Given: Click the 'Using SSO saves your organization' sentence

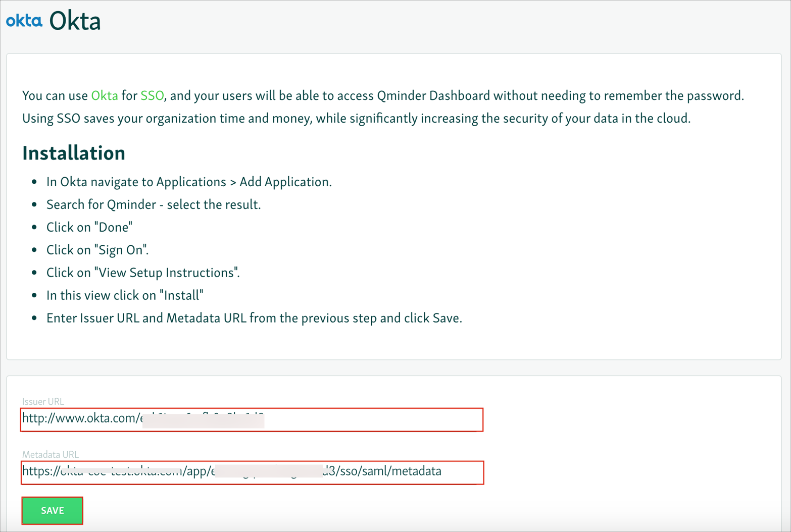Looking at the screenshot, I should [356, 118].
